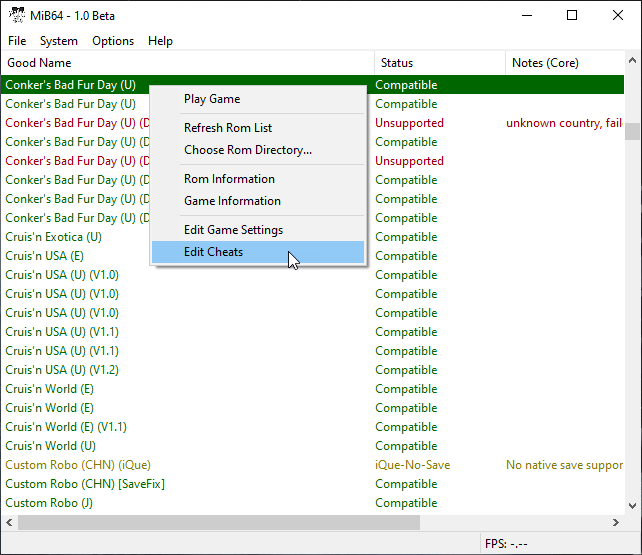Select Cruis'n Exotica (U) in rom list
This screenshot has height=555, width=642.
(x=54, y=237)
